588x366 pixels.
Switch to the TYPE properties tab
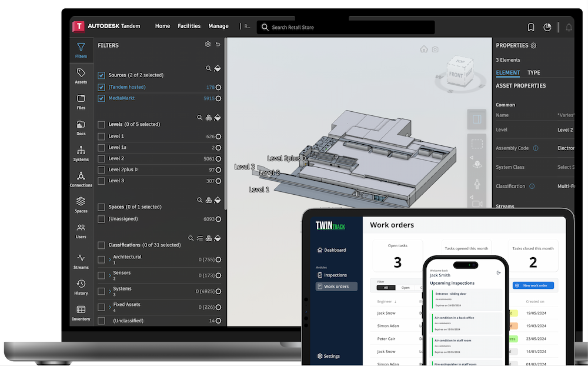coord(534,72)
